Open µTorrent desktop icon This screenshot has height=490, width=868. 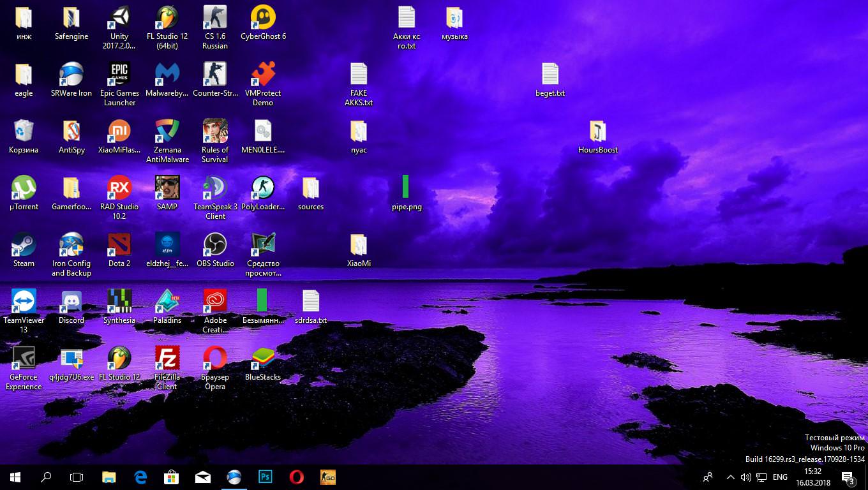[x=24, y=194]
